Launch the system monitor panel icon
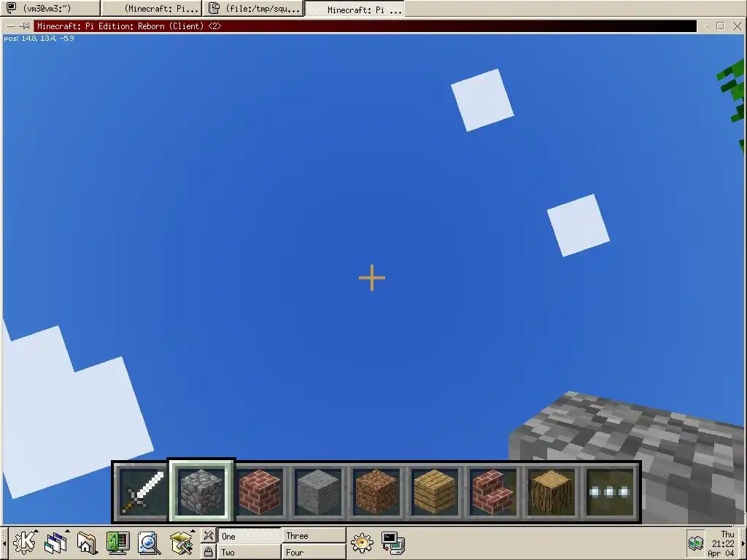The height and width of the screenshot is (560, 747). 117,542
